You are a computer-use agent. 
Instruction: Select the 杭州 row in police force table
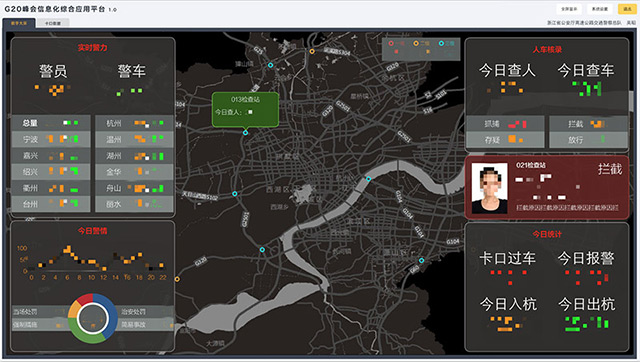coord(134,123)
